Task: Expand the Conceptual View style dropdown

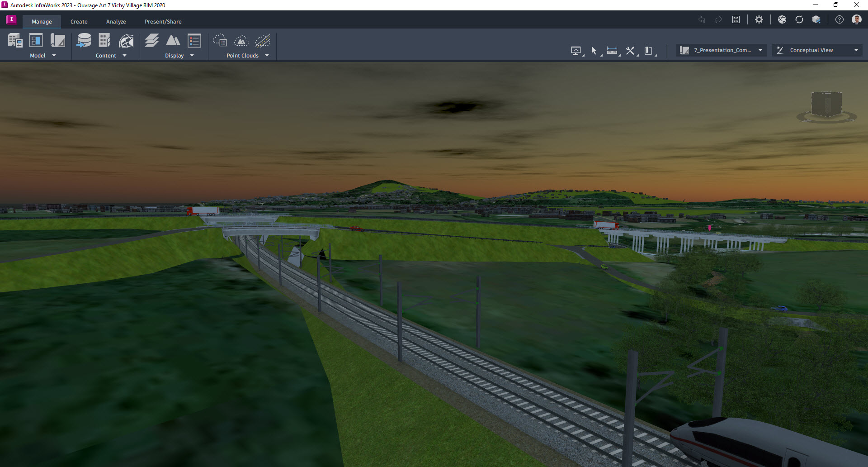Action: click(856, 50)
